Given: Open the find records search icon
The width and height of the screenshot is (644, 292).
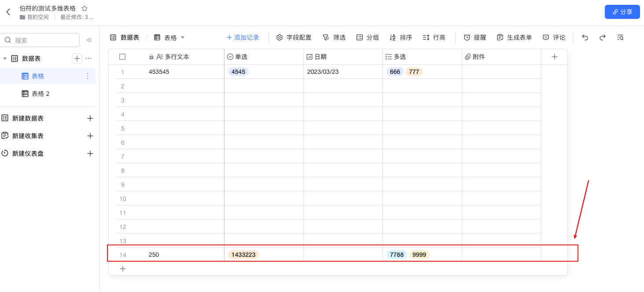Looking at the screenshot, I should pos(620,37).
